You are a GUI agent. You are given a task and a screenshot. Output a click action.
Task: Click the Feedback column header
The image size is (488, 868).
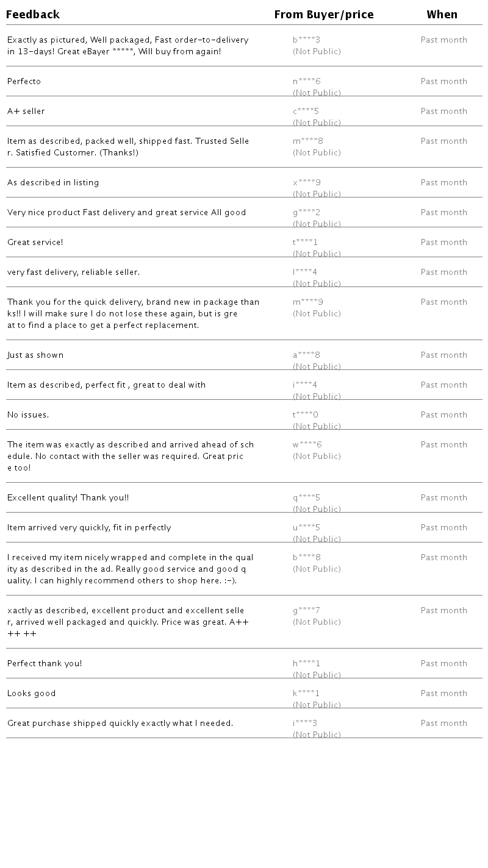(33, 15)
